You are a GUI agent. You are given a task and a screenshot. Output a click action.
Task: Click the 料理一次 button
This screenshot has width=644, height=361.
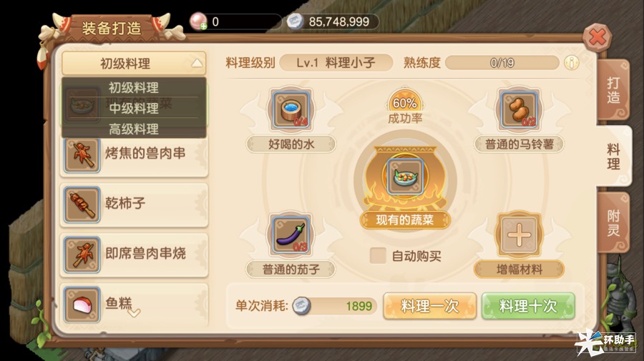429,306
